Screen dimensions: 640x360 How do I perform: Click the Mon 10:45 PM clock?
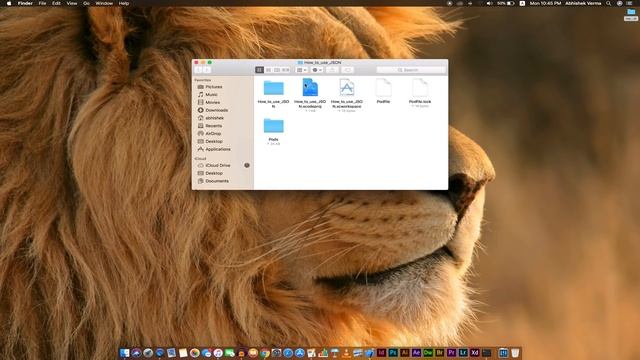[x=545, y=3]
